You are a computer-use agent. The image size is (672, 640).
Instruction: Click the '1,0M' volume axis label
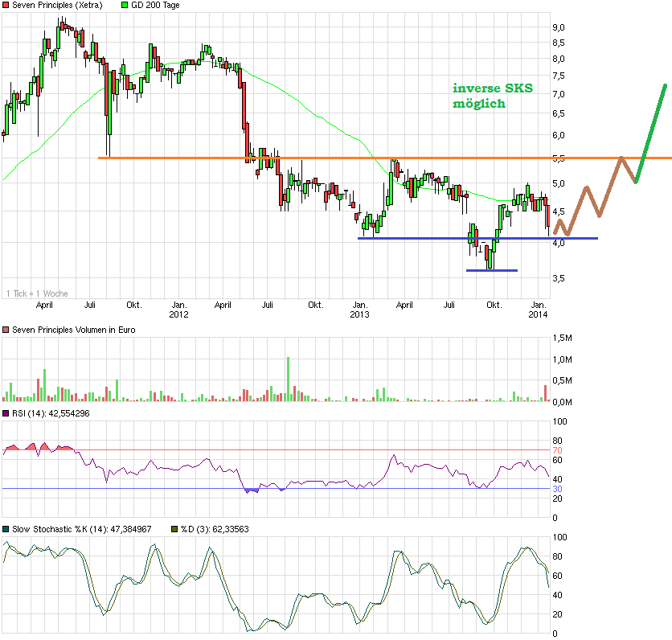tap(563, 359)
